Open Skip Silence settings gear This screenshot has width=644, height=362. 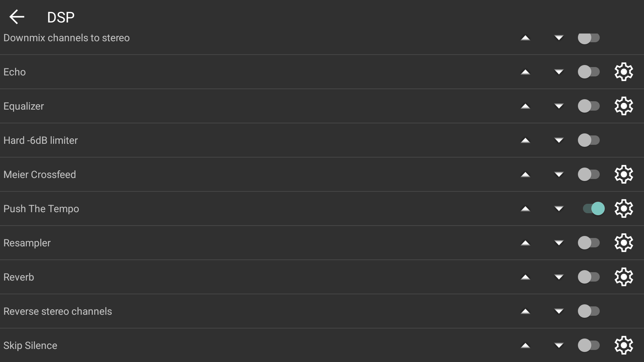pos(624,345)
